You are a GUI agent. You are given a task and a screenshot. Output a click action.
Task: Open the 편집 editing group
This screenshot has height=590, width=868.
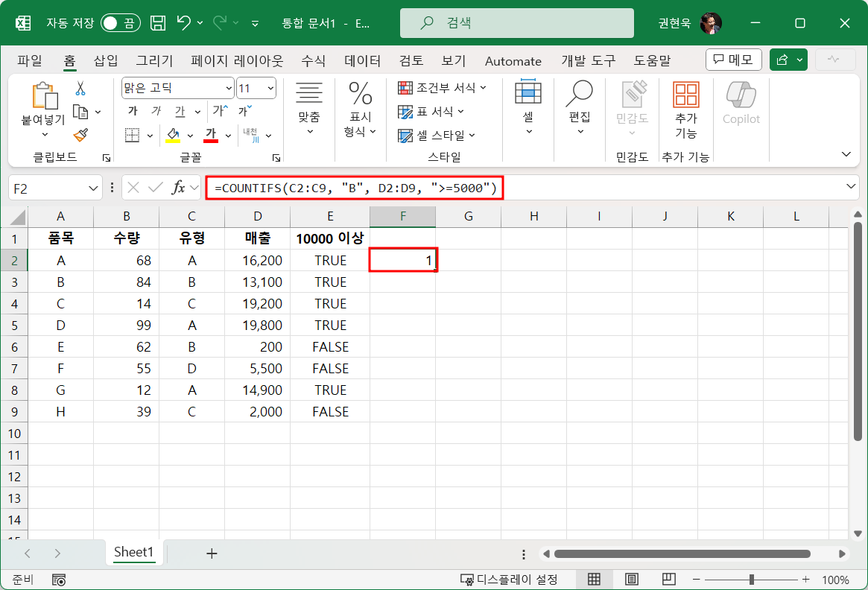click(580, 108)
